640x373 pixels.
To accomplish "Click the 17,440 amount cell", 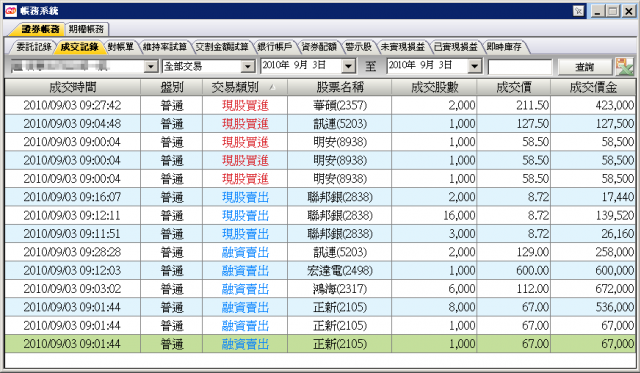I will (x=593, y=197).
